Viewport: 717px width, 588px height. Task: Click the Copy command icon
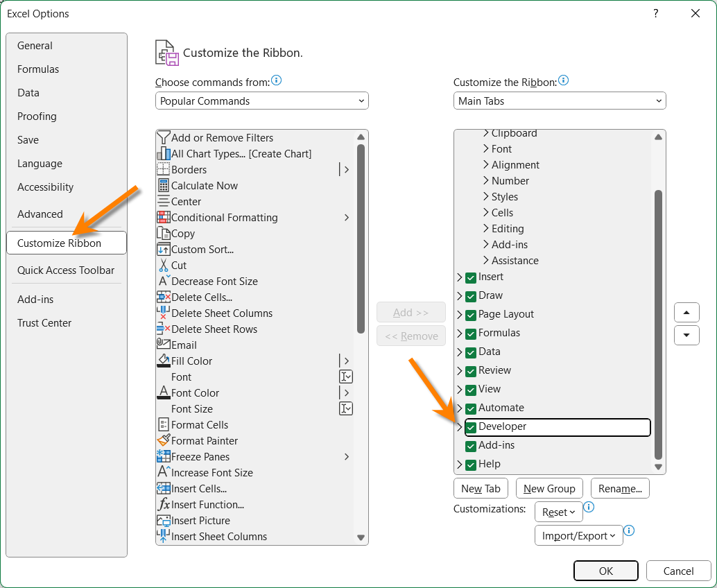pos(163,233)
